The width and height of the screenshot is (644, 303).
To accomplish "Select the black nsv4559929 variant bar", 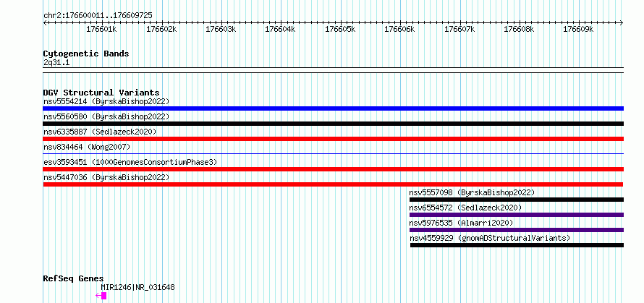I will [x=517, y=245].
